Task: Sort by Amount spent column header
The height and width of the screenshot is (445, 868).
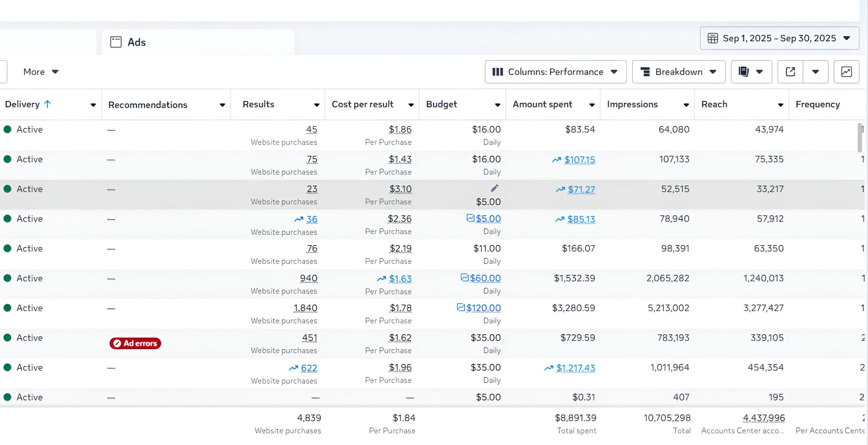Action: pyautogui.click(x=542, y=104)
